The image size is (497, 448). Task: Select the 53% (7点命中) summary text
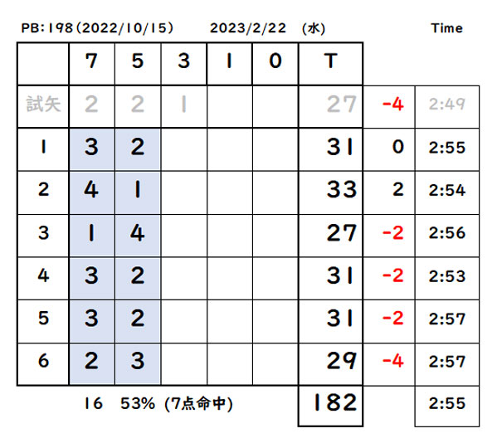coord(177,404)
